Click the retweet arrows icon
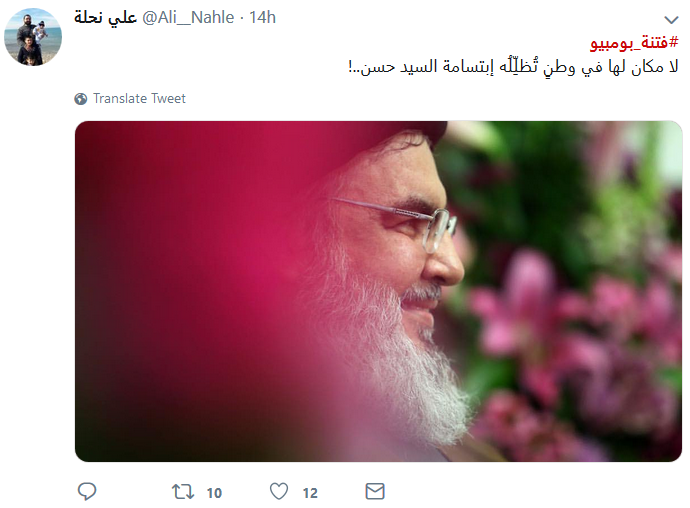The width and height of the screenshot is (690, 508). click(x=183, y=492)
